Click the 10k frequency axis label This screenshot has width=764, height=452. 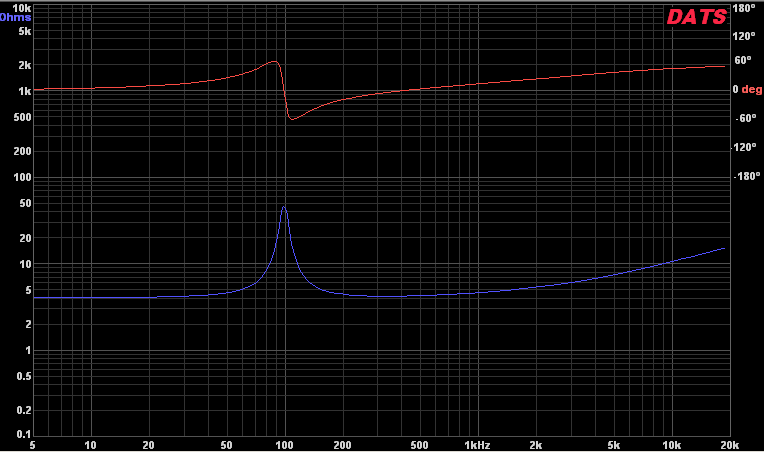point(671,445)
